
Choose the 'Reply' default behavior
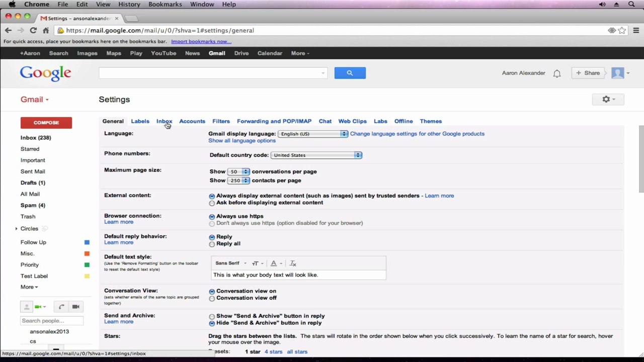click(x=212, y=237)
